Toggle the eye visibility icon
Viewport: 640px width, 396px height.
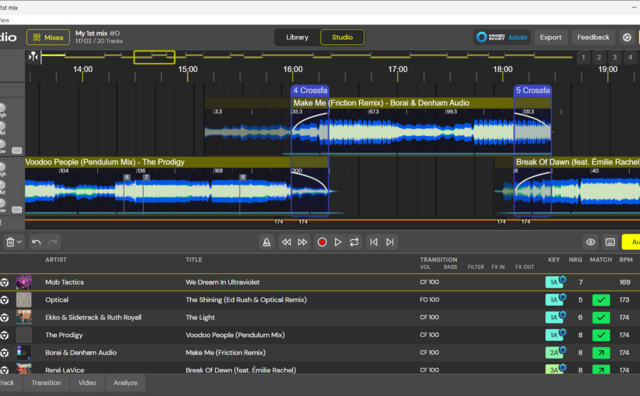[591, 242]
